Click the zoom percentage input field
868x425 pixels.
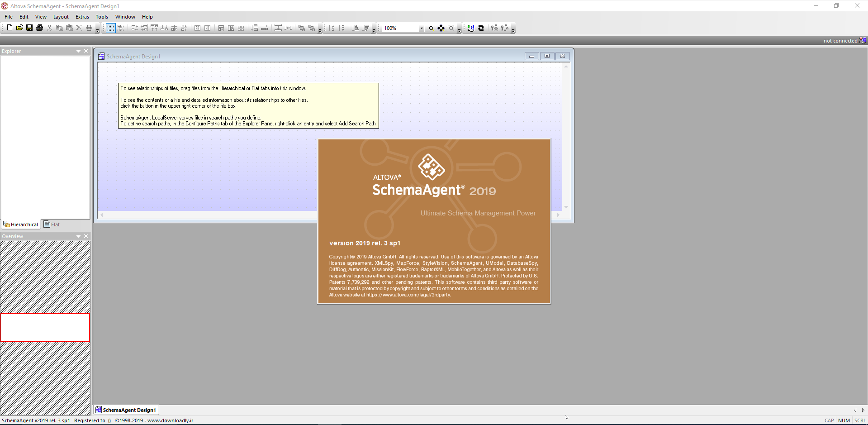pos(400,28)
